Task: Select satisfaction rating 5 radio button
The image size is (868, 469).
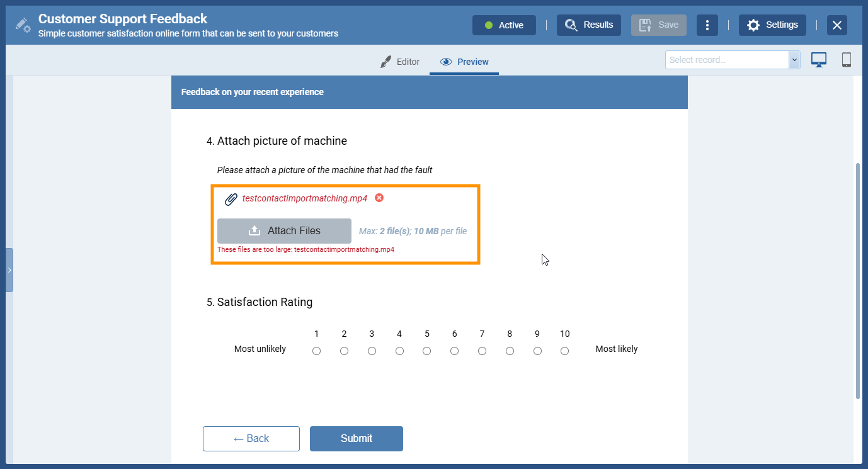Action: click(427, 351)
